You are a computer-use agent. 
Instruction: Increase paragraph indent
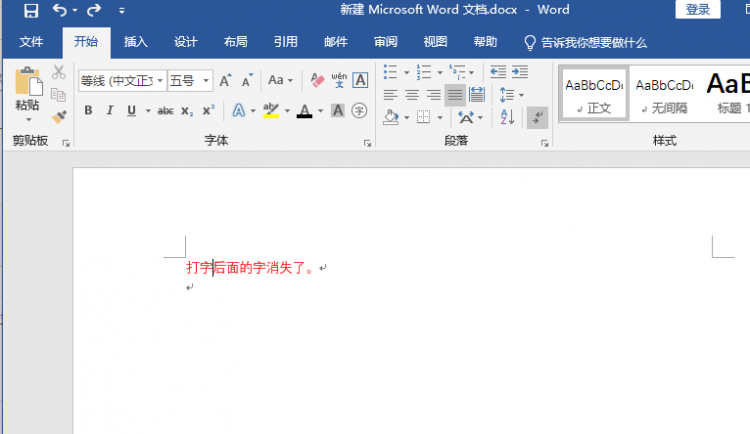(520, 72)
